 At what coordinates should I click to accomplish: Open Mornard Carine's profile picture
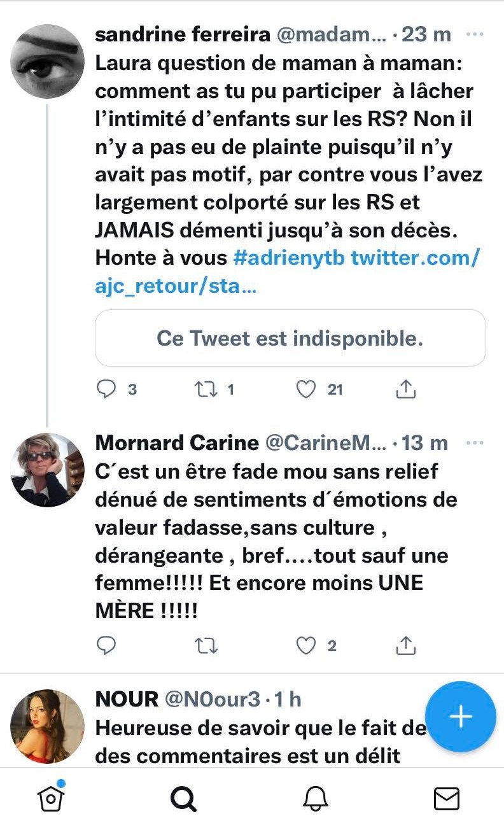pos(48,470)
